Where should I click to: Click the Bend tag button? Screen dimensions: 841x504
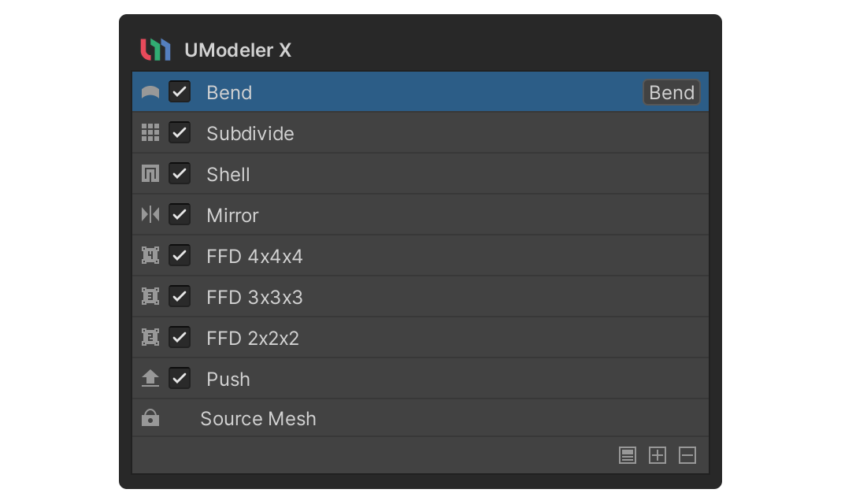[672, 92]
